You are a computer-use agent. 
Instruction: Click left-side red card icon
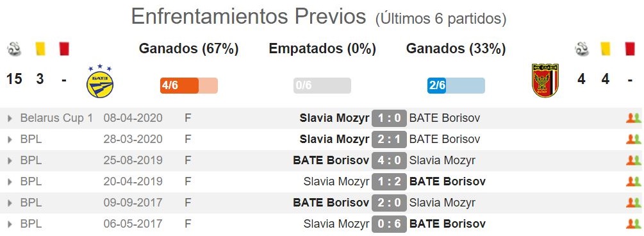tap(63, 49)
